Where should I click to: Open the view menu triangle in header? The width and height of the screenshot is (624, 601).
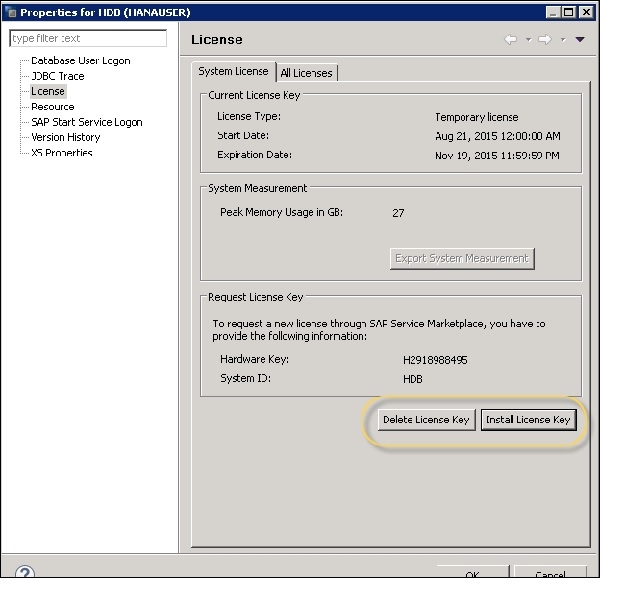click(x=580, y=40)
